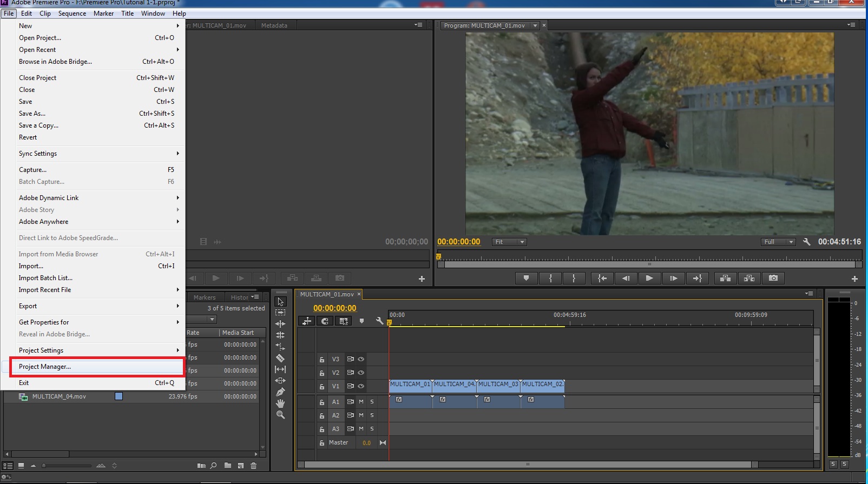Screen dimensions: 868x484
Task: Select the Slip tool
Action: (280, 369)
